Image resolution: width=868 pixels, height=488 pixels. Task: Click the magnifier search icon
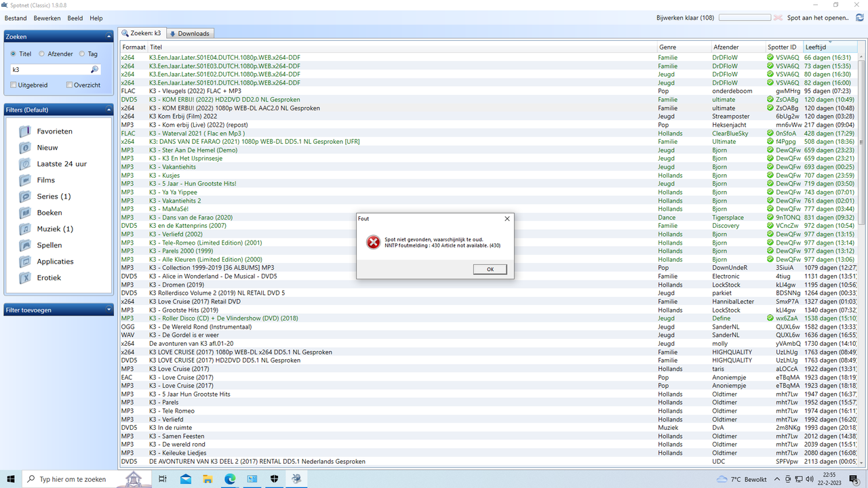click(95, 69)
